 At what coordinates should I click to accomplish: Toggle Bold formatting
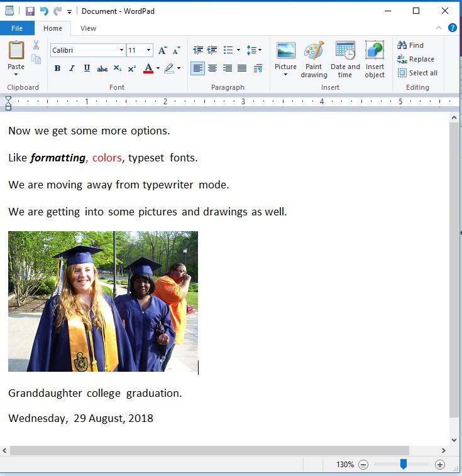click(x=57, y=68)
